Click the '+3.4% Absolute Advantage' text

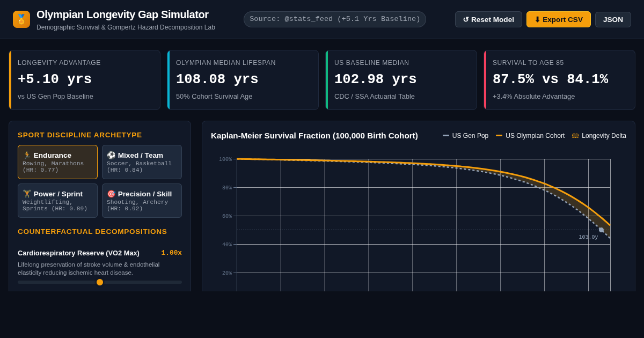pyautogui.click(x=533, y=97)
